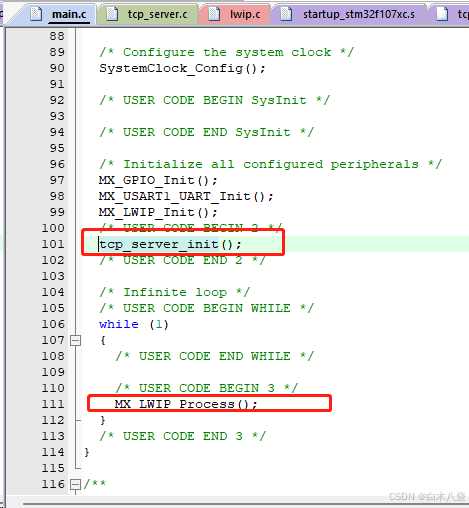Click the 'Infinite loop' comment

pyautogui.click(x=174, y=292)
